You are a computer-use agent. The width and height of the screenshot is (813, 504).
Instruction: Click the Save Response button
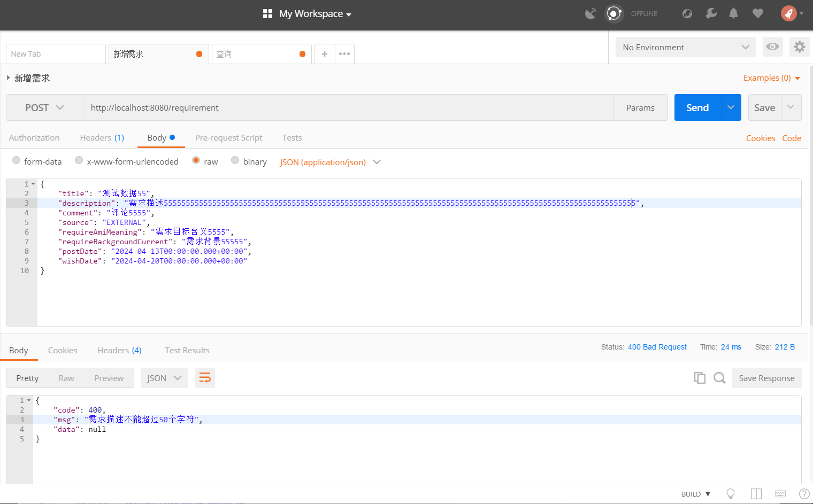pos(766,378)
